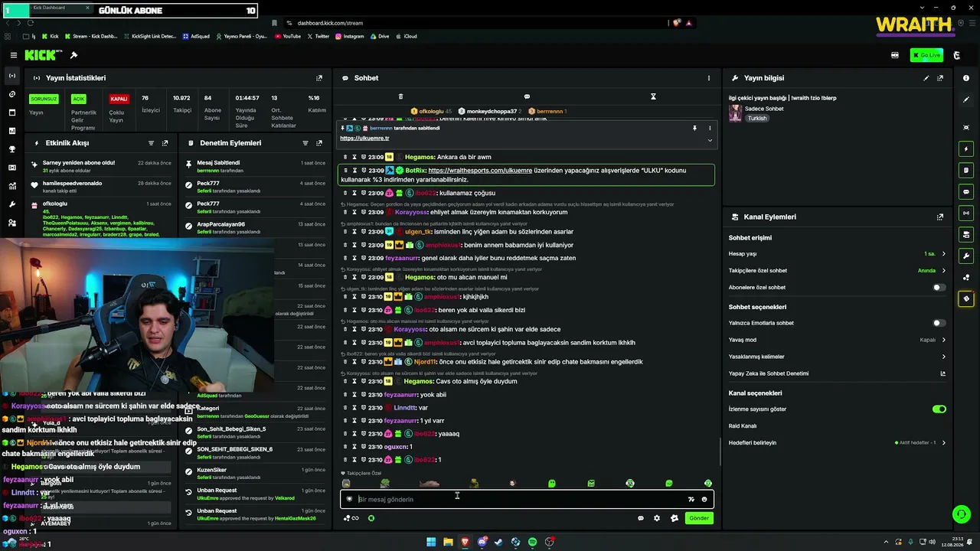Open the wrench settings icon in left sidebar
The width and height of the screenshot is (980, 551).
[x=12, y=204]
